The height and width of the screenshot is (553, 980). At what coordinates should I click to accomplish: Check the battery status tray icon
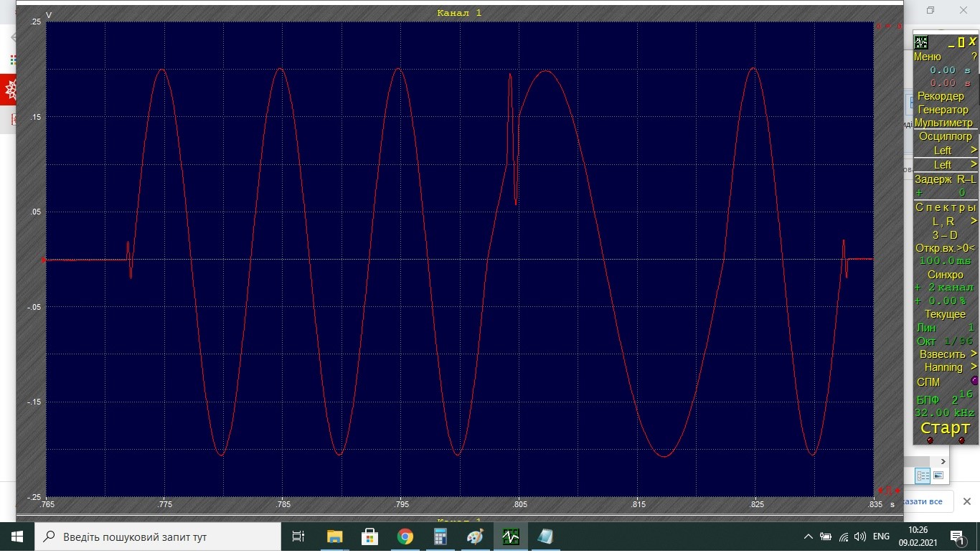pos(826,537)
